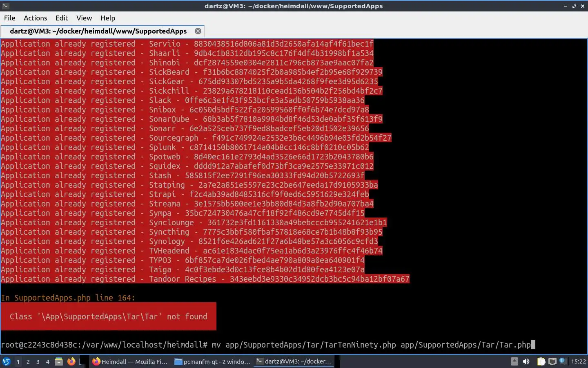Image resolution: width=588 pixels, height=368 pixels.
Task: Open the terminal window menu icon in title bar
Action: point(5,6)
